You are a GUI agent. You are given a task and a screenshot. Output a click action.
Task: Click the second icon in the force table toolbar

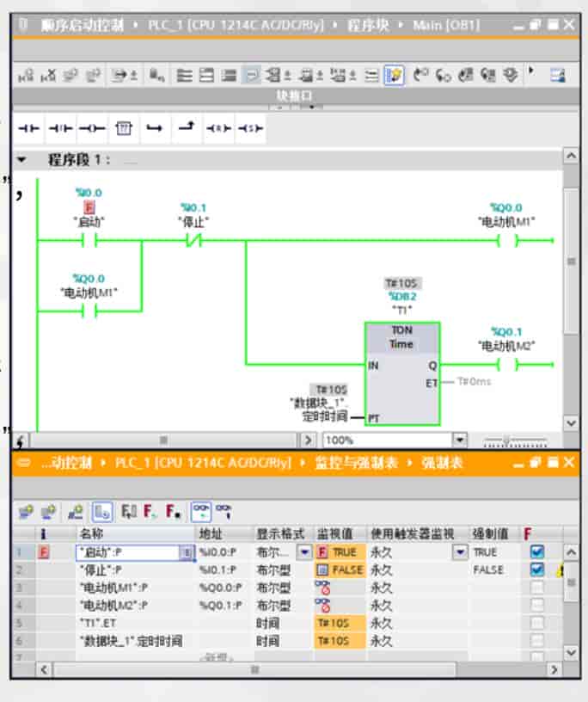[48, 512]
